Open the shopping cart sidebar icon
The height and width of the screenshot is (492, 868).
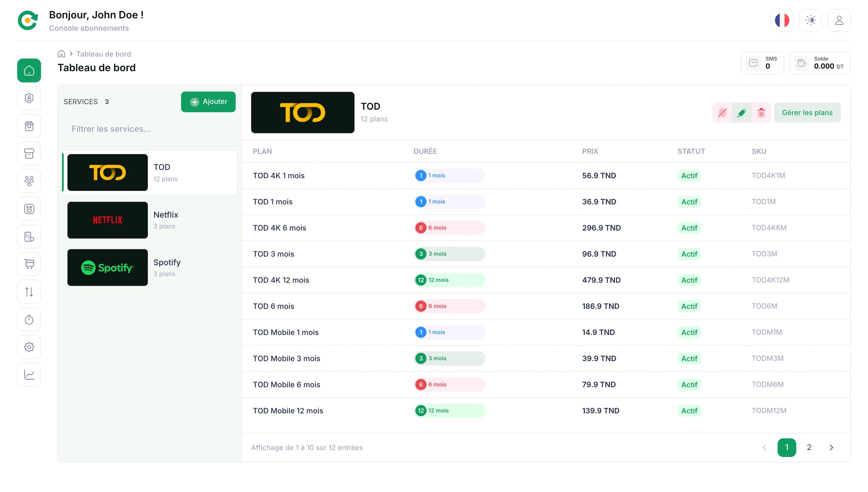point(29,264)
